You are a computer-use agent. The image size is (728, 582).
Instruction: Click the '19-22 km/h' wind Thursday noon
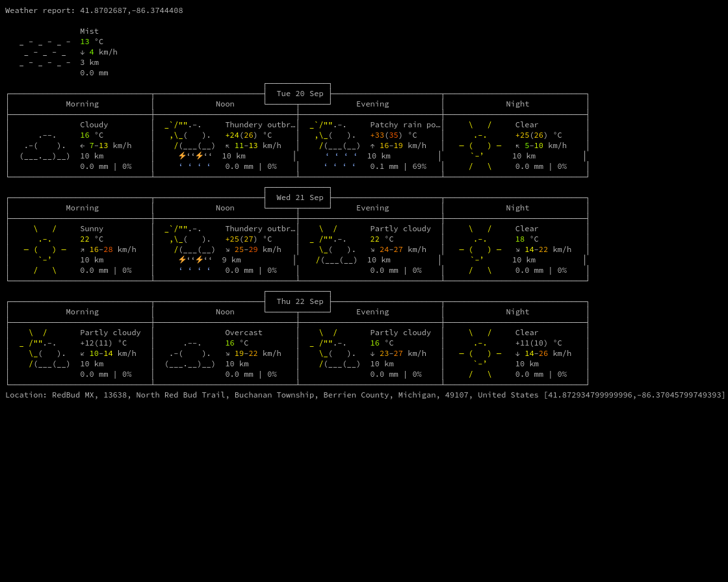pyautogui.click(x=253, y=353)
